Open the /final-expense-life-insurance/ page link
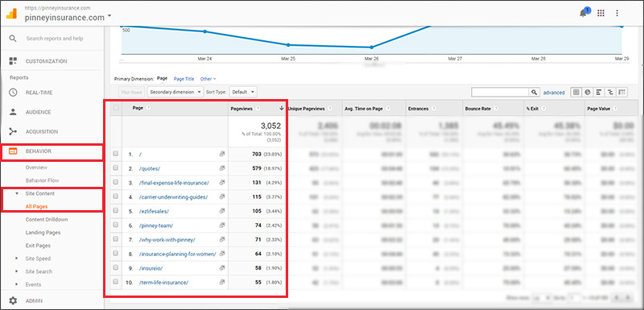Screen dimensions: 644x310 coord(174,183)
